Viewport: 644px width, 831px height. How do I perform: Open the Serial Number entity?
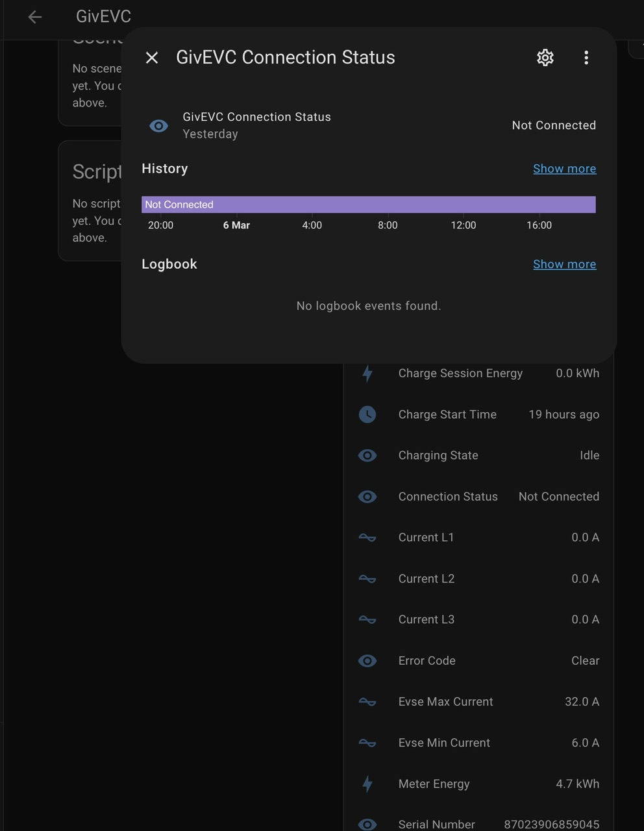pyautogui.click(x=436, y=825)
